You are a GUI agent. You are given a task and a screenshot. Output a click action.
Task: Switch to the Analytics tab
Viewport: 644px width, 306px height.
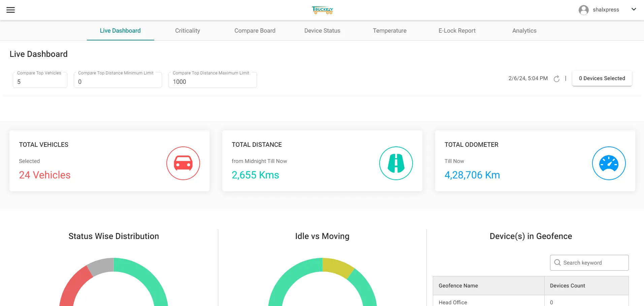524,31
